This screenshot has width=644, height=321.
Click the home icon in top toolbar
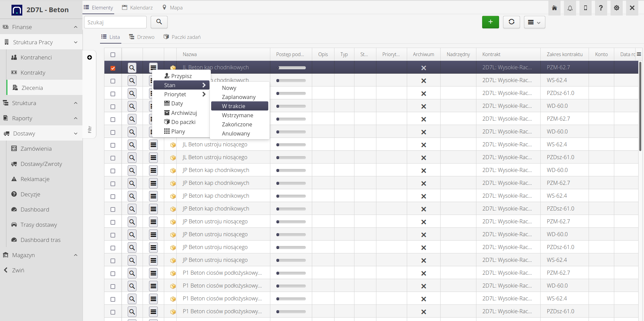(x=554, y=8)
